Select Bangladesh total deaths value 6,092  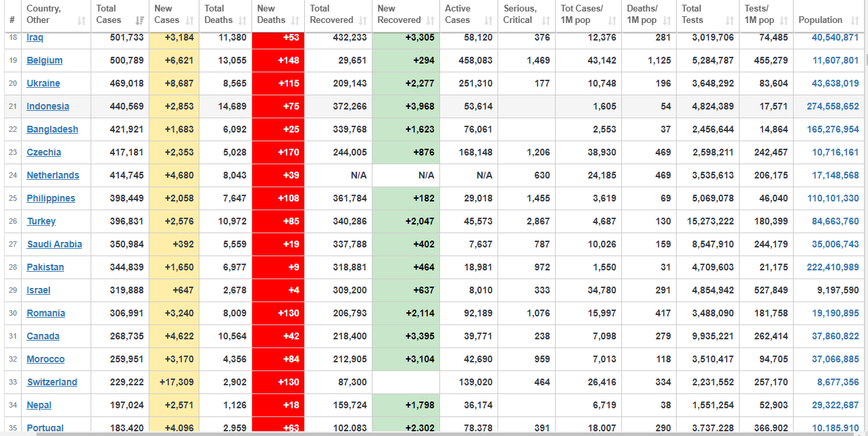click(235, 129)
